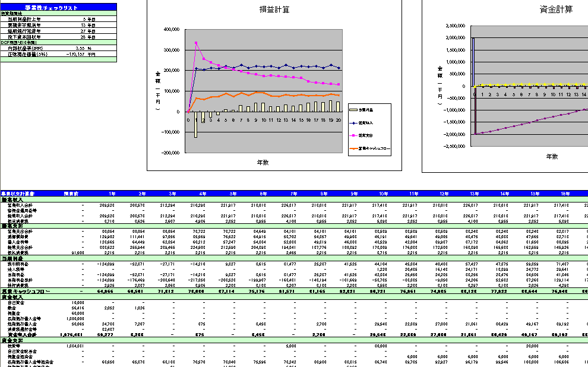Click the 年数 axis title under 損益計算 chart
Image resolution: width=588 pixels, height=367 pixels.
263,162
